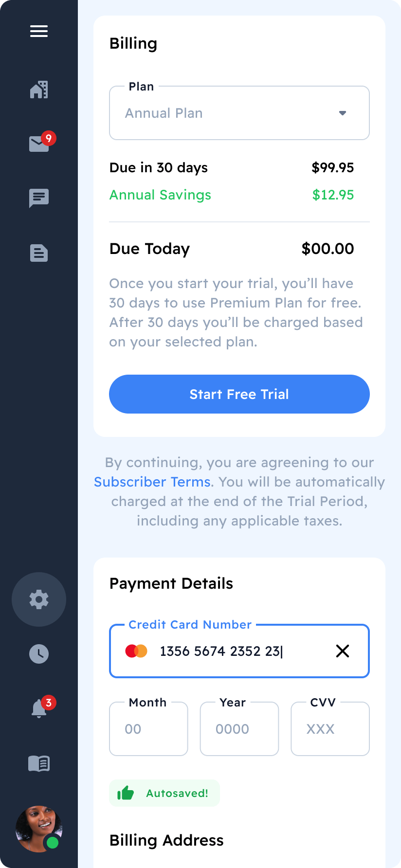Select the document icon in the sidebar
The height and width of the screenshot is (868, 401).
(39, 253)
